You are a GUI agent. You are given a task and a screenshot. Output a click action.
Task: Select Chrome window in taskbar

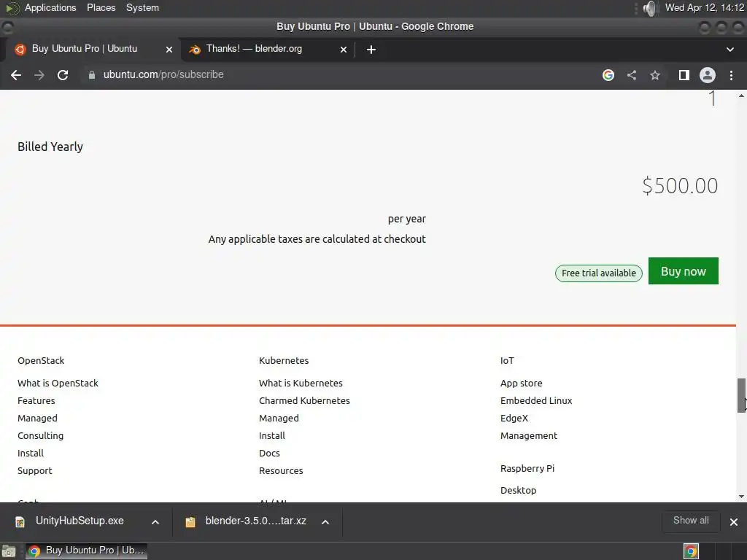(86, 551)
